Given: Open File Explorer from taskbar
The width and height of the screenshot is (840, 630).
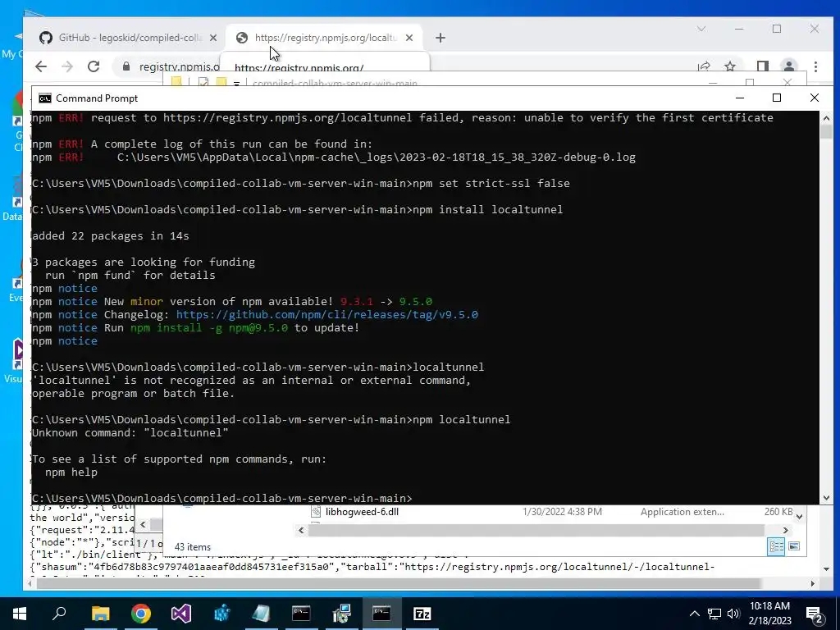Looking at the screenshot, I should pyautogui.click(x=100, y=614).
